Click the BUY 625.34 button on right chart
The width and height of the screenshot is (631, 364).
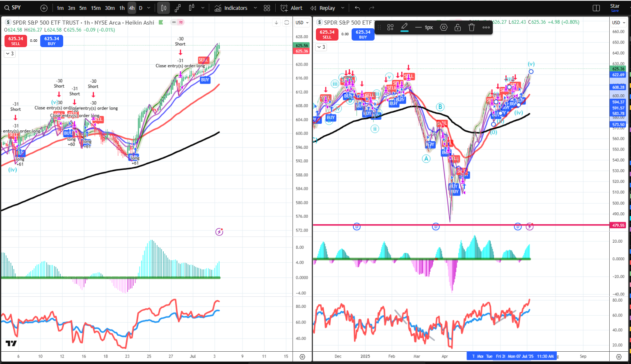pos(363,34)
